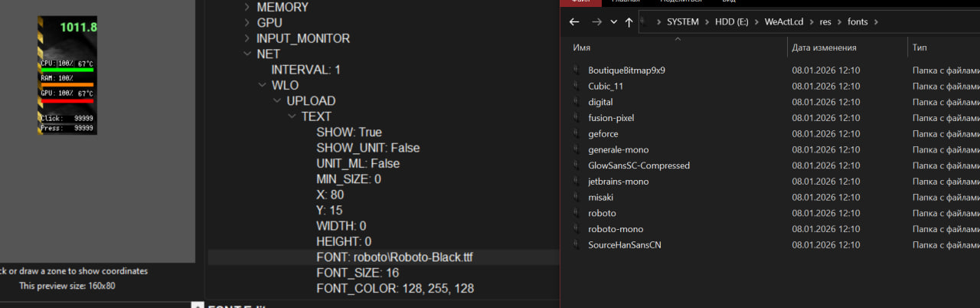Viewport: 980px width, 308px height.
Task: Select the UNIT_ML: False property row
Action: 358,164
